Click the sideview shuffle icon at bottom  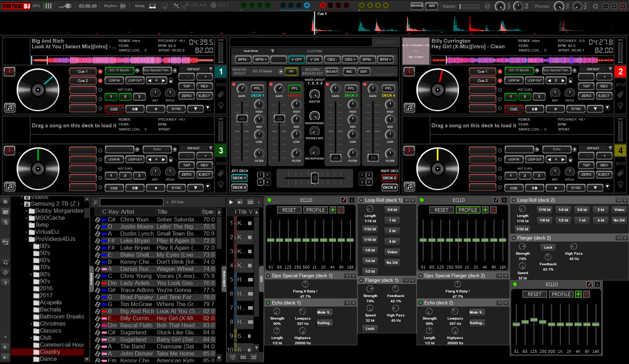(254, 357)
